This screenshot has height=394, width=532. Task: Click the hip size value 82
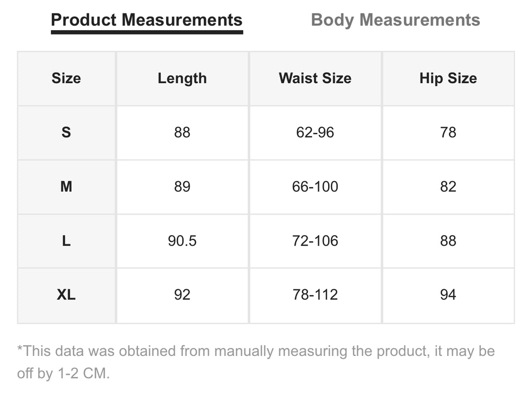coord(448,186)
